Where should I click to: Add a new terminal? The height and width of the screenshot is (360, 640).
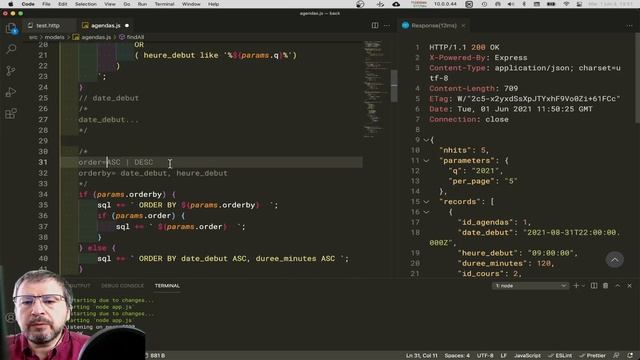point(576,286)
